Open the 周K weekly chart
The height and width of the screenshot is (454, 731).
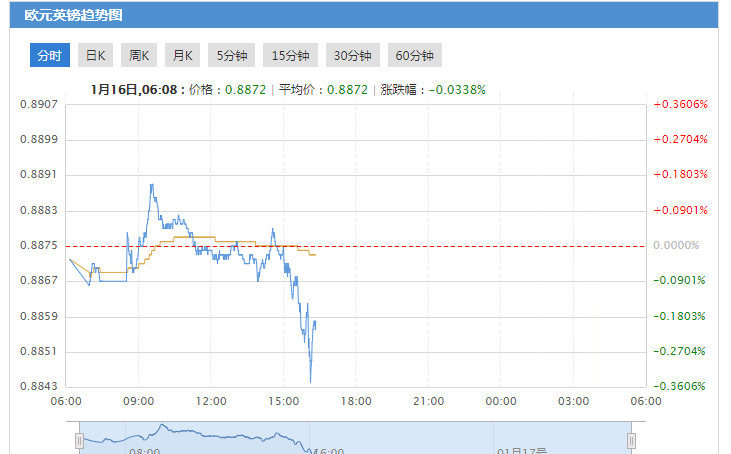138,56
